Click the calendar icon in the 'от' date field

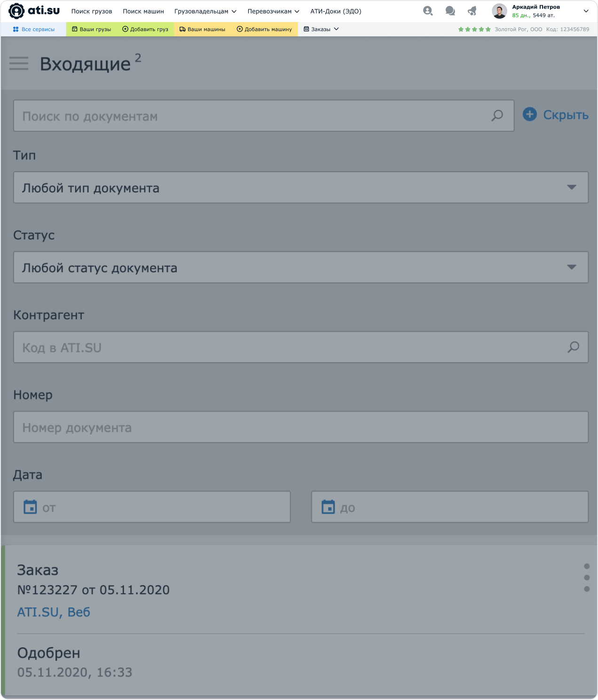(30, 507)
